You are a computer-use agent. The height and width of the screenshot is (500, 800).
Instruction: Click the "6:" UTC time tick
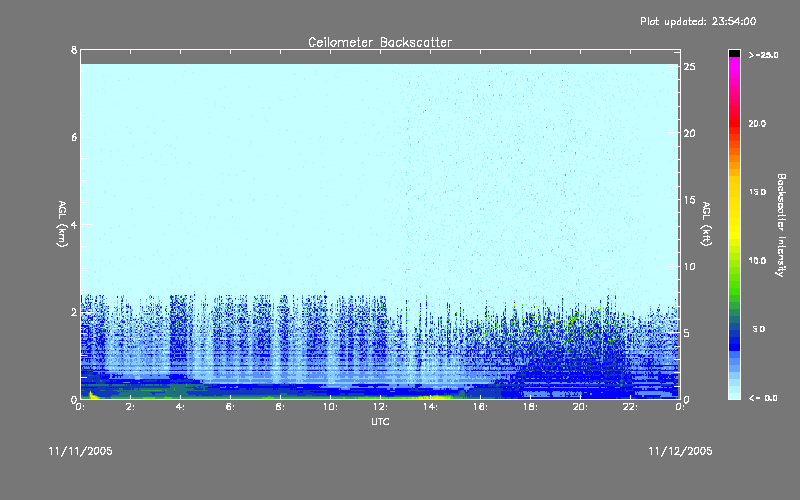(230, 407)
